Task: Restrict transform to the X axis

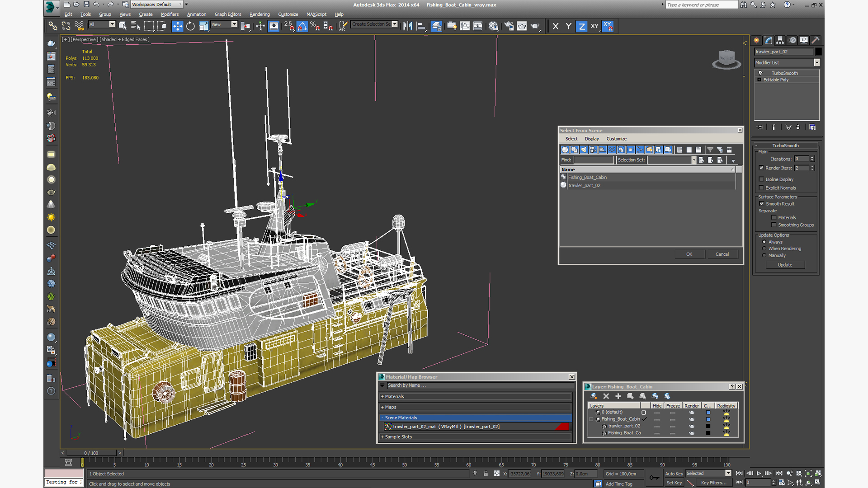Action: 556,26
